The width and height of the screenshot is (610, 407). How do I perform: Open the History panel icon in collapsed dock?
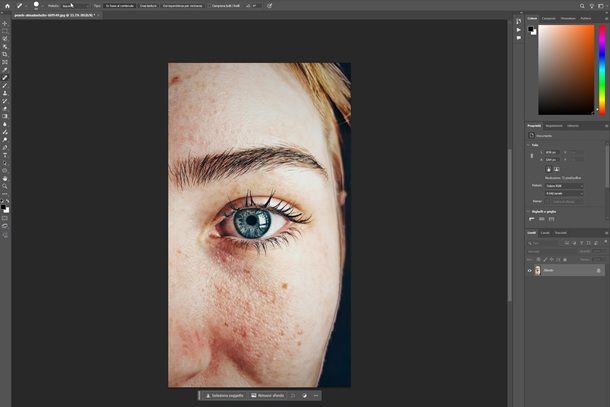click(x=519, y=21)
